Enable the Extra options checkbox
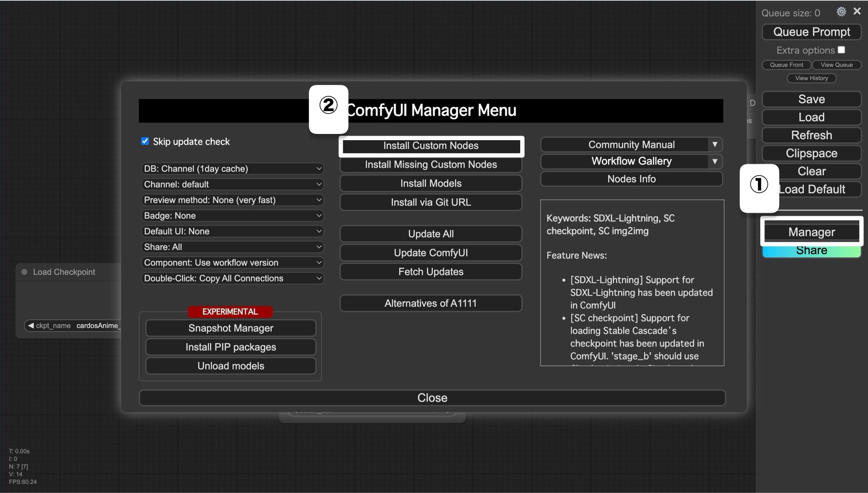Screen dimensions: 868x493 [841, 50]
